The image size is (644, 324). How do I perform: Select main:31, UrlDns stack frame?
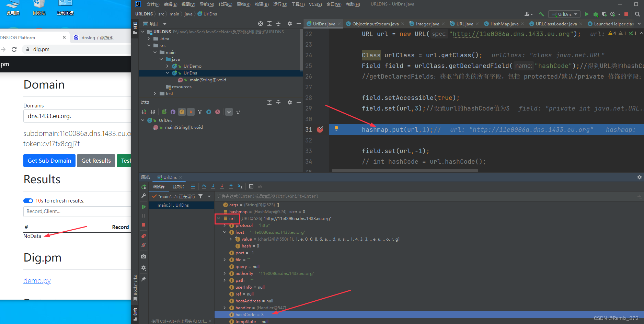coord(182,205)
